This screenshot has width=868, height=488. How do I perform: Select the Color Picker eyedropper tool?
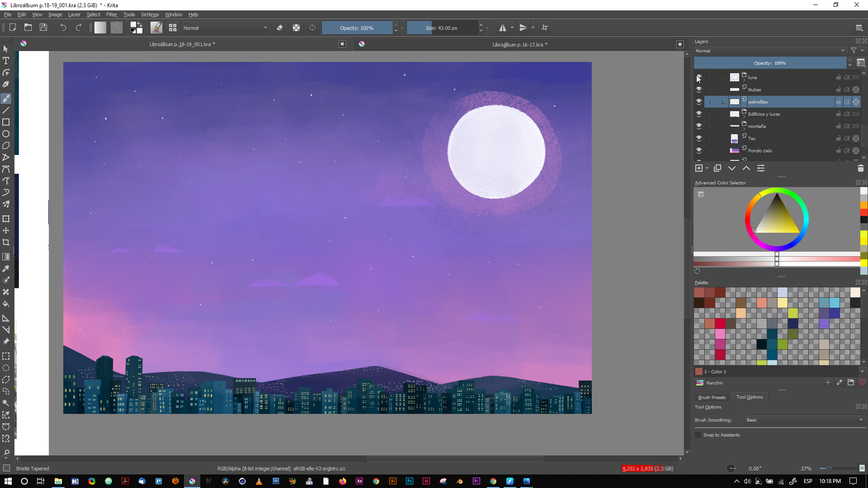6,268
